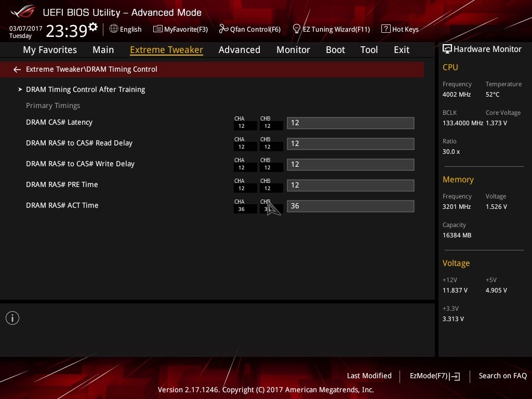Expand DRAM Timing Control After Training

[x=85, y=89]
